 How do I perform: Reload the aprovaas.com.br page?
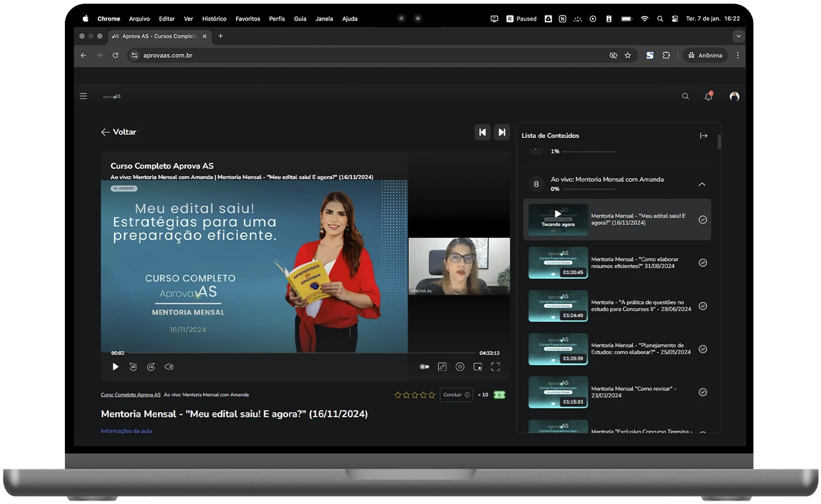click(115, 56)
